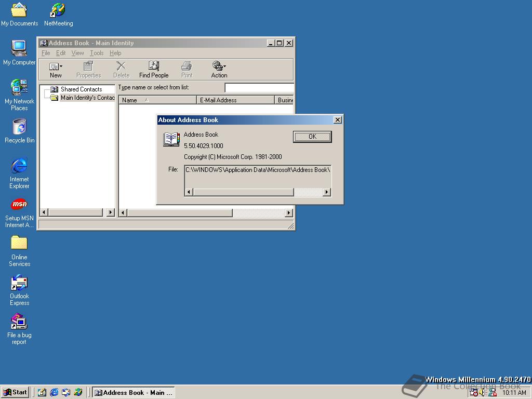Click the Address Book icon in About dialog

(x=171, y=139)
